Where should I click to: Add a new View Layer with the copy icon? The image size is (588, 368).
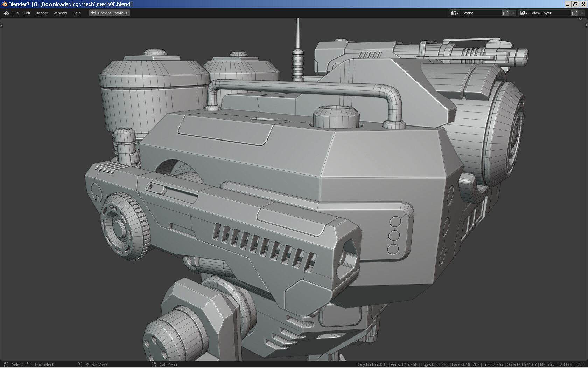[574, 13]
